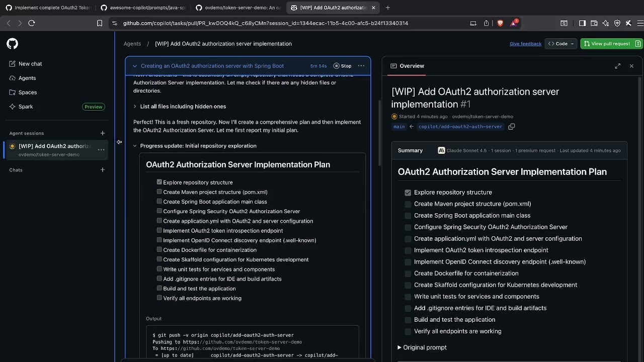Copy the branch name copilot/add-oauth2-auth-server

pos(512,127)
